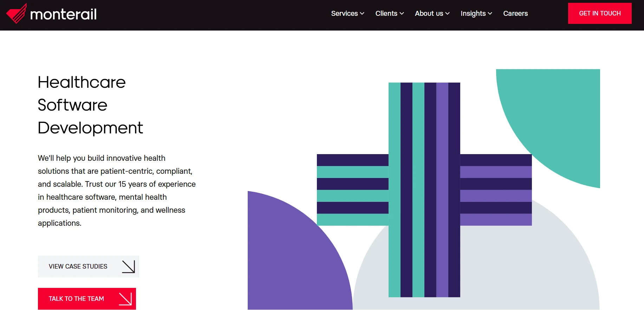Image resolution: width=644 pixels, height=310 pixels.
Task: Go to the Careers page
Action: 515,13
